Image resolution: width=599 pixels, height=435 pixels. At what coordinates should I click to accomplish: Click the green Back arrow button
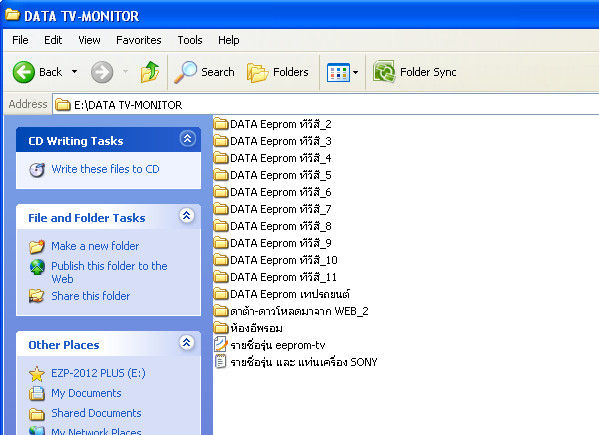click(24, 72)
